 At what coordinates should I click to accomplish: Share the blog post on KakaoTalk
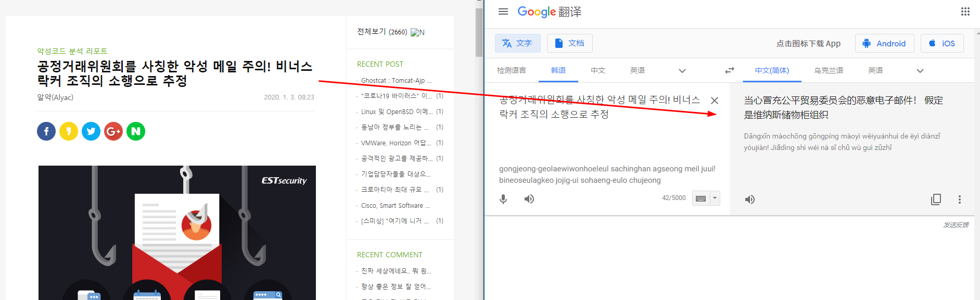pyautogui.click(x=69, y=131)
